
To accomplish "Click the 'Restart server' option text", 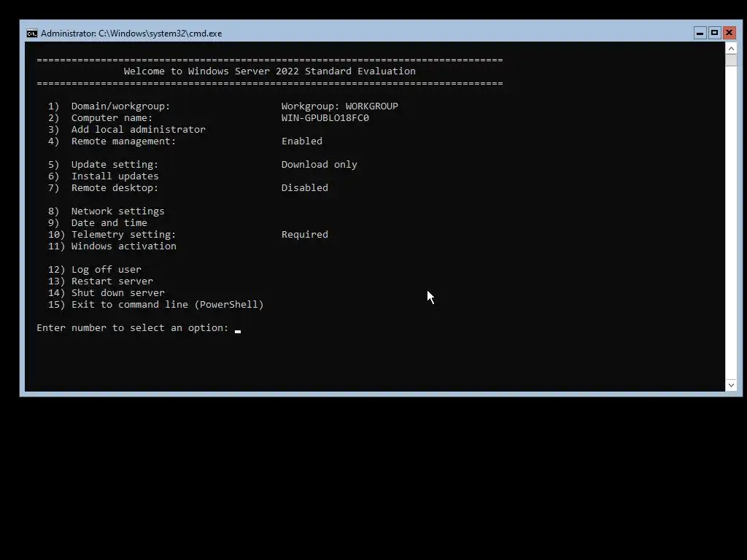I will pyautogui.click(x=112, y=281).
